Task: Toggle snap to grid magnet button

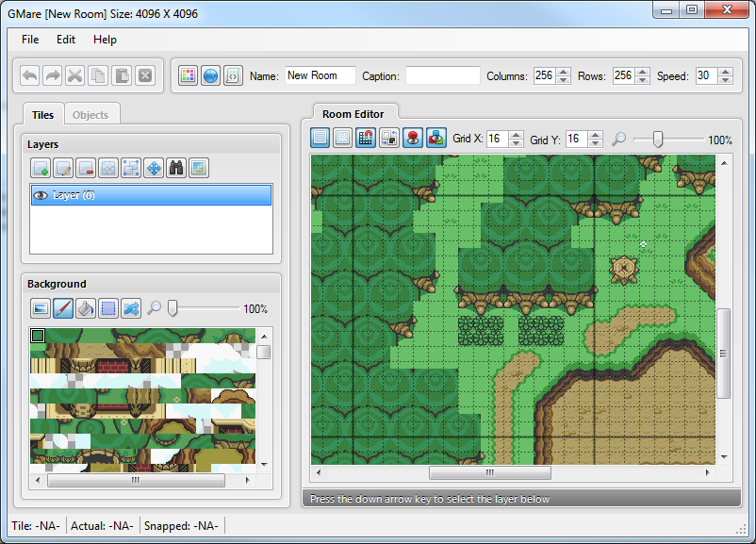Action: [366, 139]
